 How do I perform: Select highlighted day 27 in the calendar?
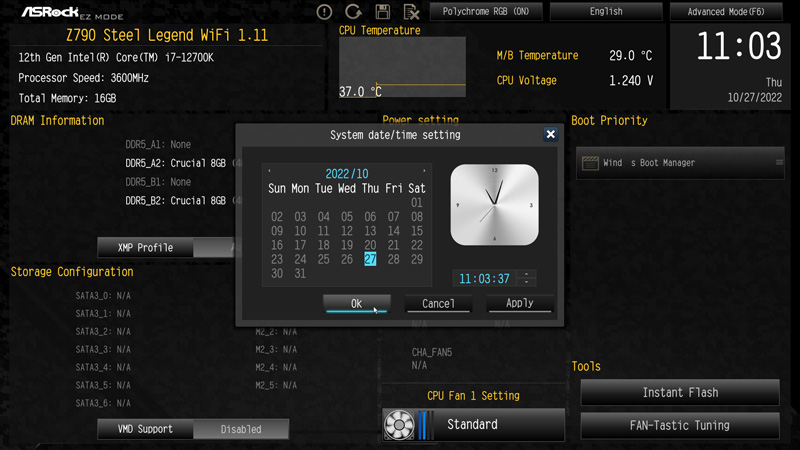370,259
